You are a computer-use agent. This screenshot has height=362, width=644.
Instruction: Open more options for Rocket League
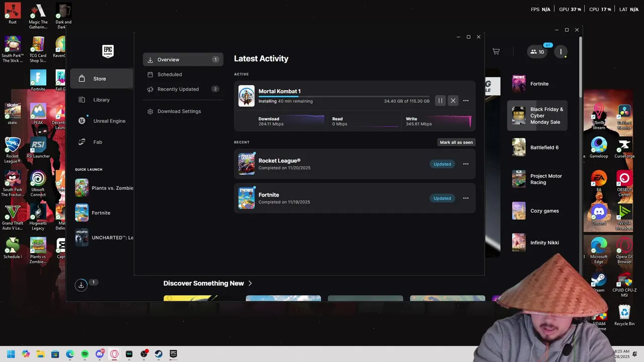[x=466, y=164]
